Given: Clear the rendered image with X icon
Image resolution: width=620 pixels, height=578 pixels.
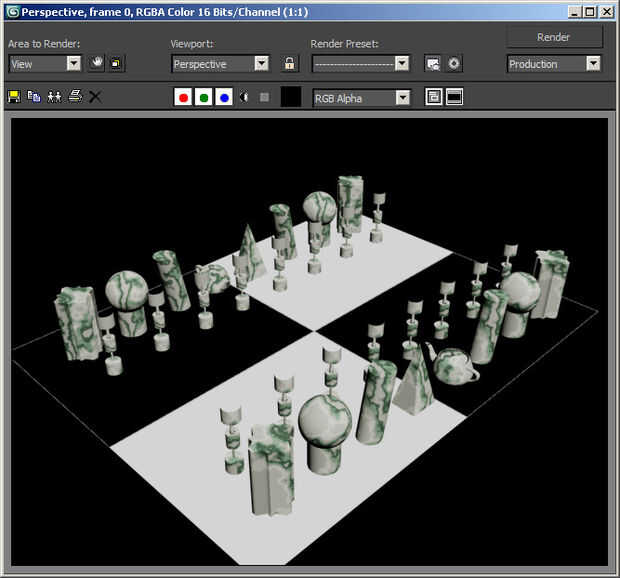Looking at the screenshot, I should coord(95,97).
